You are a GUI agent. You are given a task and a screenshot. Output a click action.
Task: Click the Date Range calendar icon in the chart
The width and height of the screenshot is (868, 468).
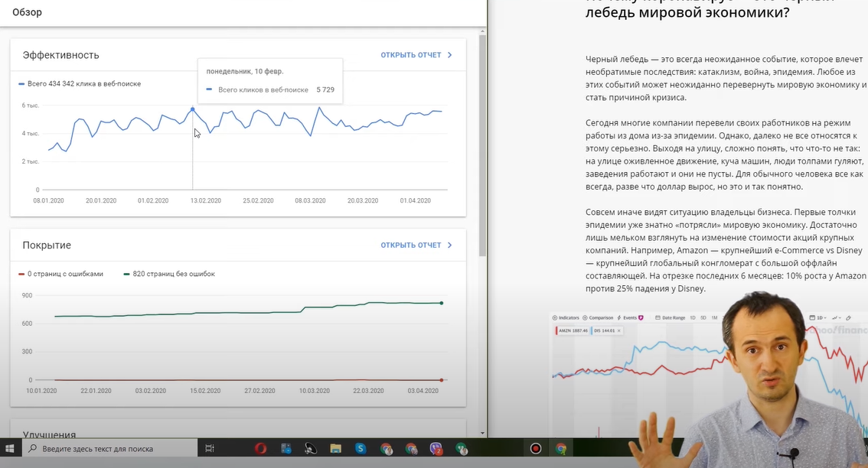pyautogui.click(x=658, y=318)
